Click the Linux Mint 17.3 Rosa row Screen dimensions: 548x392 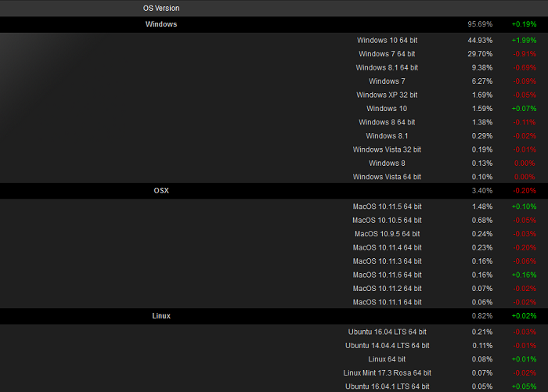(387, 372)
